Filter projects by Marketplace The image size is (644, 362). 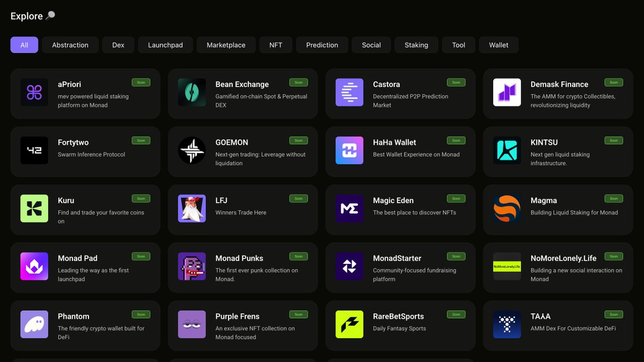[x=226, y=45]
